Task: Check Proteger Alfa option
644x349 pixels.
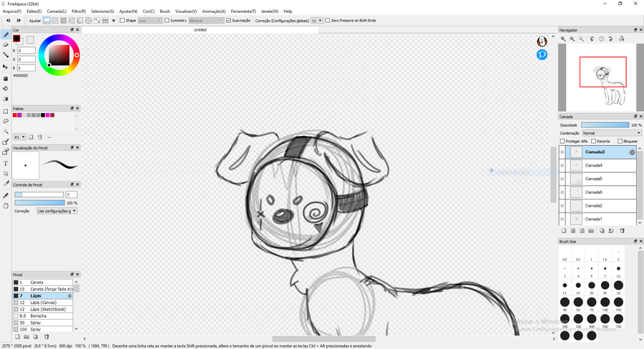Action: pos(562,141)
